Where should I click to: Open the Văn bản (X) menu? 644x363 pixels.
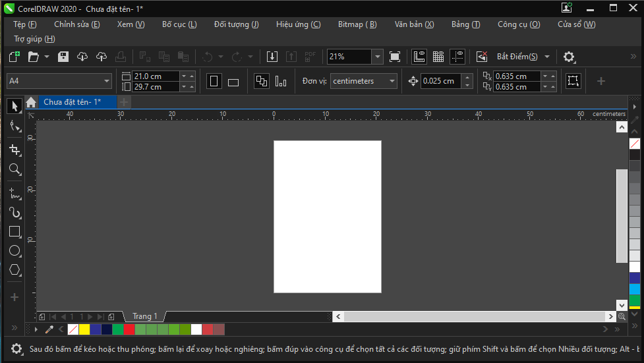[x=414, y=24]
